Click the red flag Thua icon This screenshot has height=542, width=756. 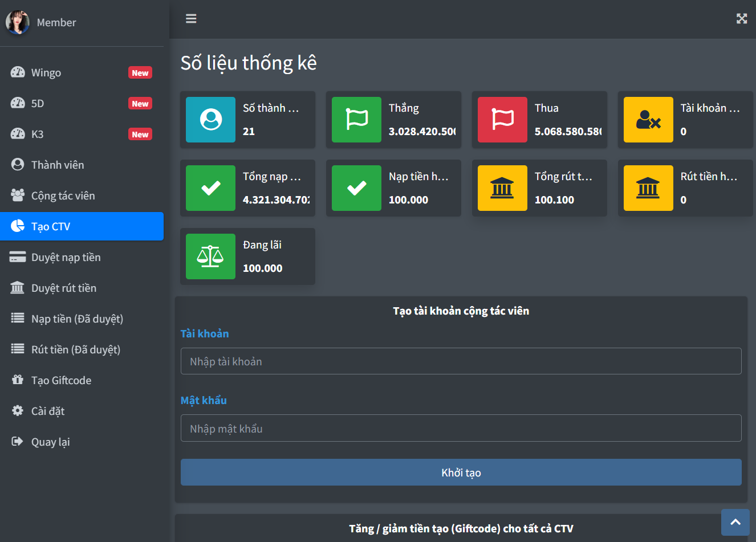(x=502, y=120)
